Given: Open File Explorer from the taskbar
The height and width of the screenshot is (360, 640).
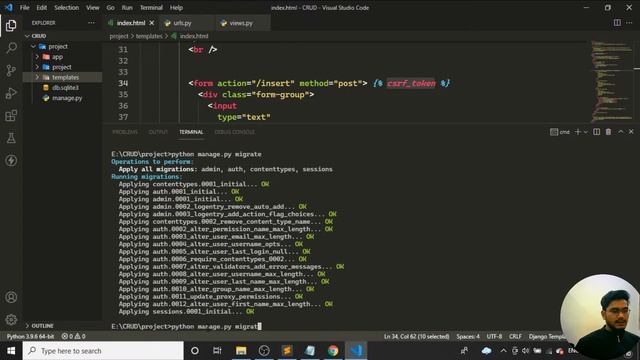Looking at the screenshot, I should (x=241, y=351).
